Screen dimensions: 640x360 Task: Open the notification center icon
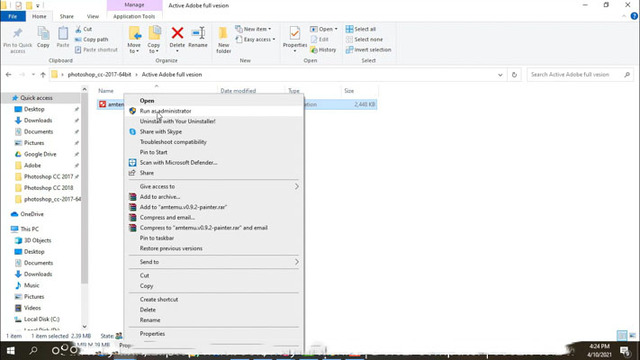(x=625, y=350)
